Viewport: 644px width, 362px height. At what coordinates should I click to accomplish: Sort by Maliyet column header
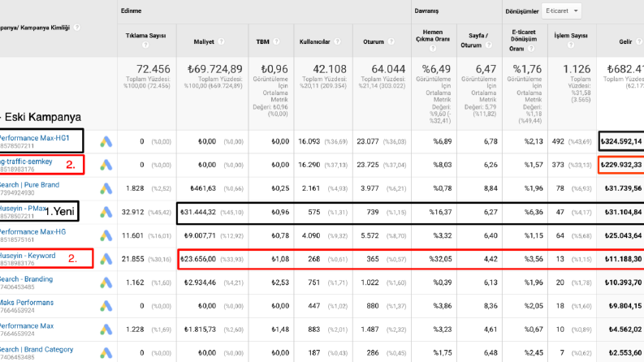click(204, 41)
